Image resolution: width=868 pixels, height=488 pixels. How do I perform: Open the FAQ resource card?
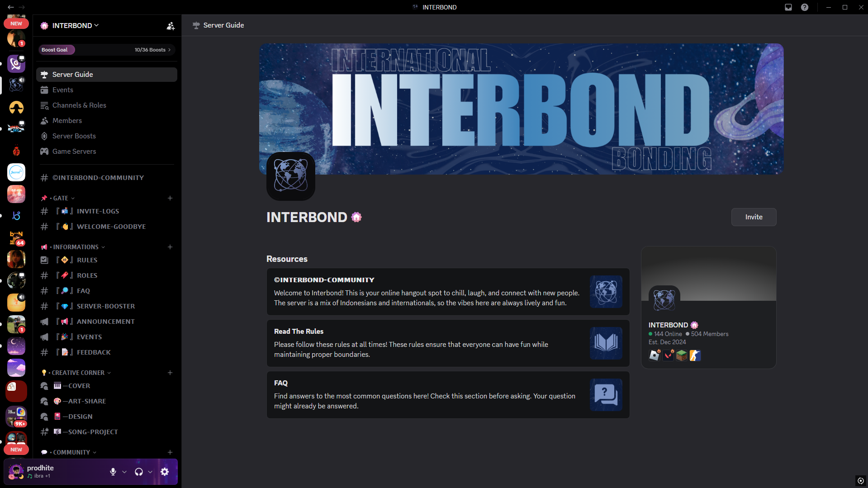[x=448, y=395]
